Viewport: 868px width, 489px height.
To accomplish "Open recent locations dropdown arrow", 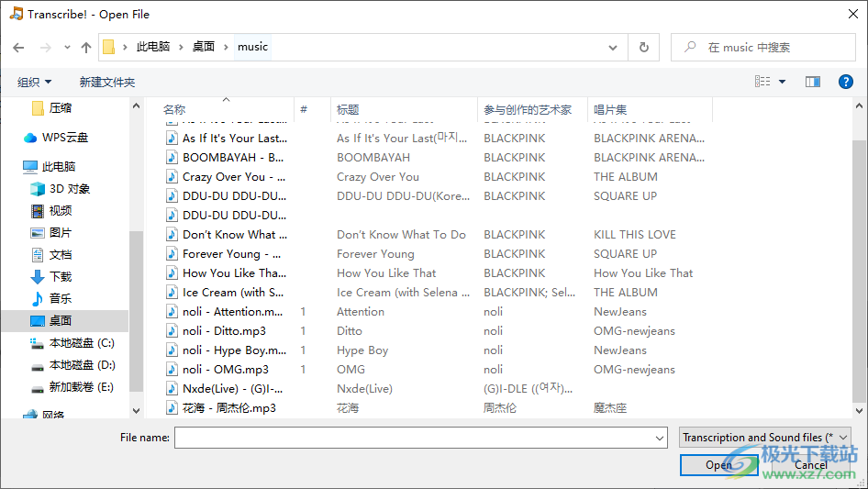I will point(67,48).
